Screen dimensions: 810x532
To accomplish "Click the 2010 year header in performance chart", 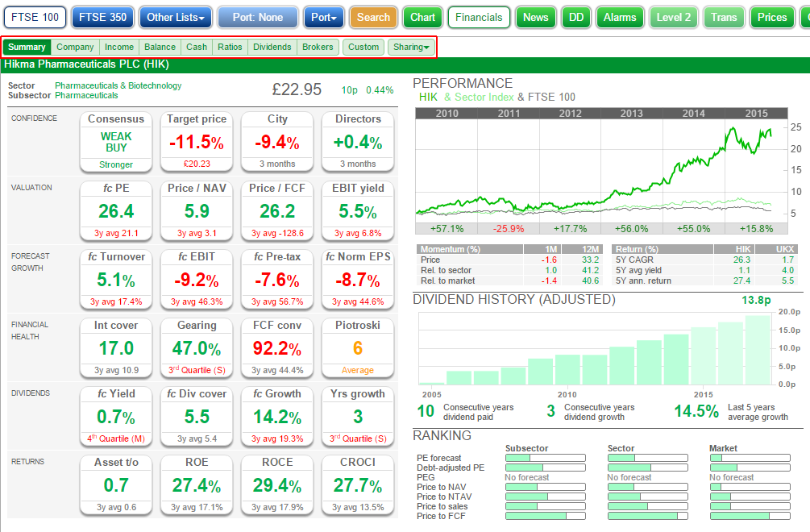I will pos(447,113).
